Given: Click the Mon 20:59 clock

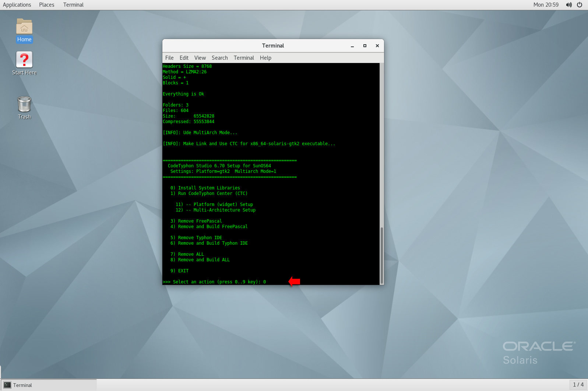Looking at the screenshot, I should (546, 5).
